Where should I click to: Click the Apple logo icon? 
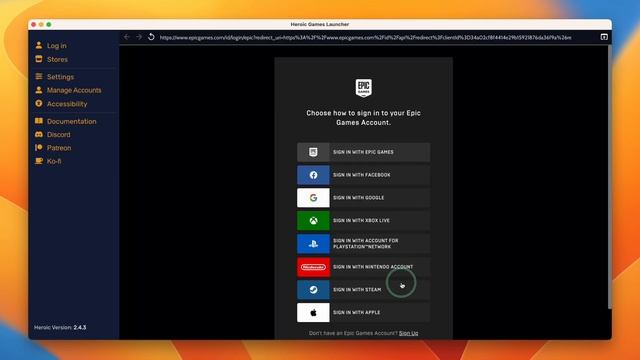pyautogui.click(x=313, y=313)
